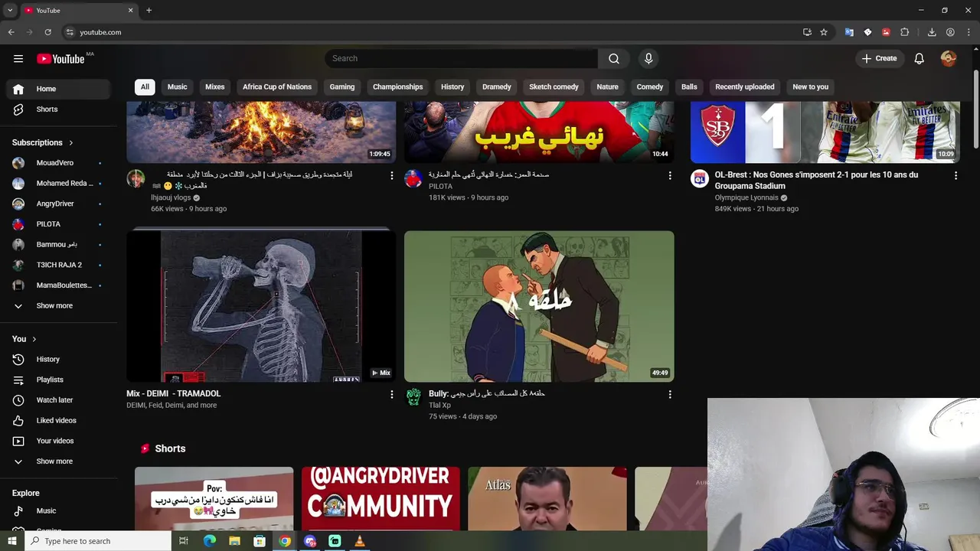
Task: Click the YouTube logo
Action: 60,59
